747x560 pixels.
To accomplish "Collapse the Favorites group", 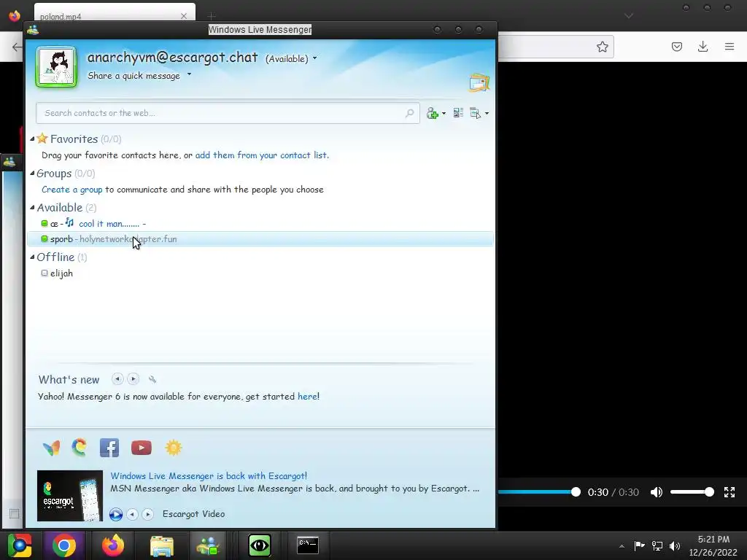I will click(x=32, y=139).
